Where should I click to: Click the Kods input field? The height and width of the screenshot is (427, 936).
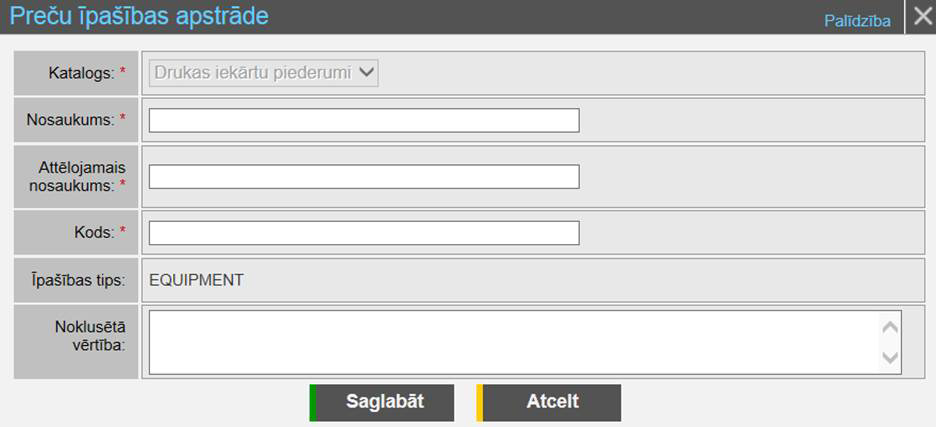click(x=364, y=233)
